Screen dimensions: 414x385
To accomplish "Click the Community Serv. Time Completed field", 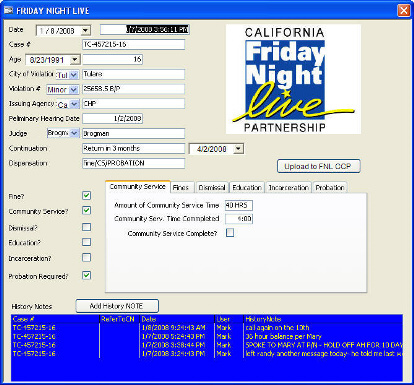I will point(239,219).
